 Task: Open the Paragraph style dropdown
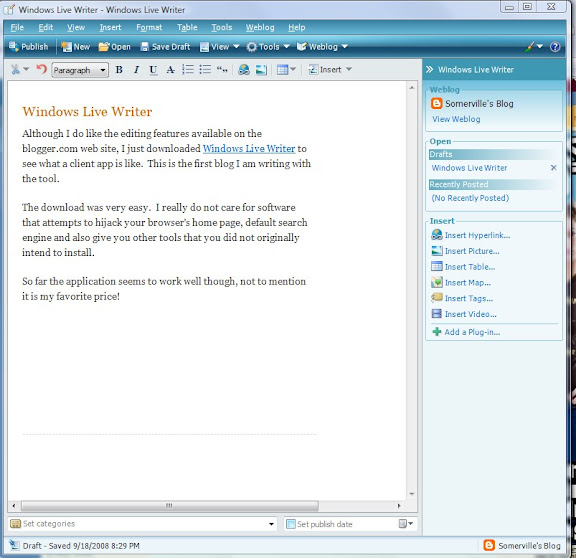pos(80,70)
